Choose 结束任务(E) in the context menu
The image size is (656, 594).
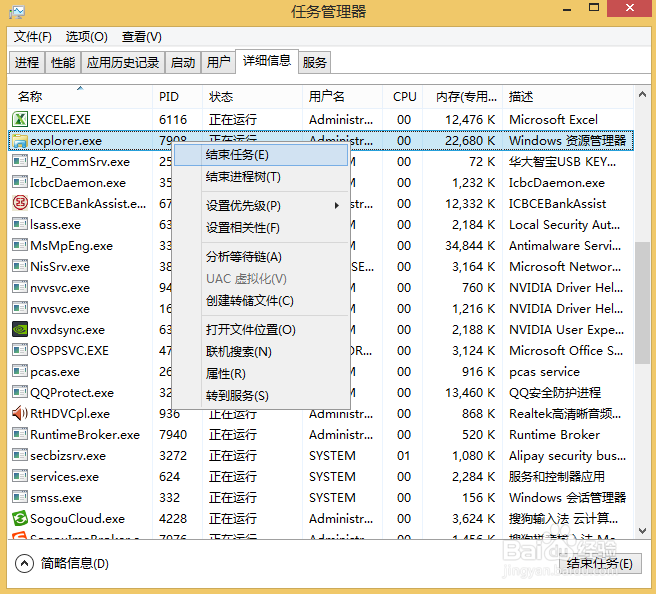coord(261,155)
